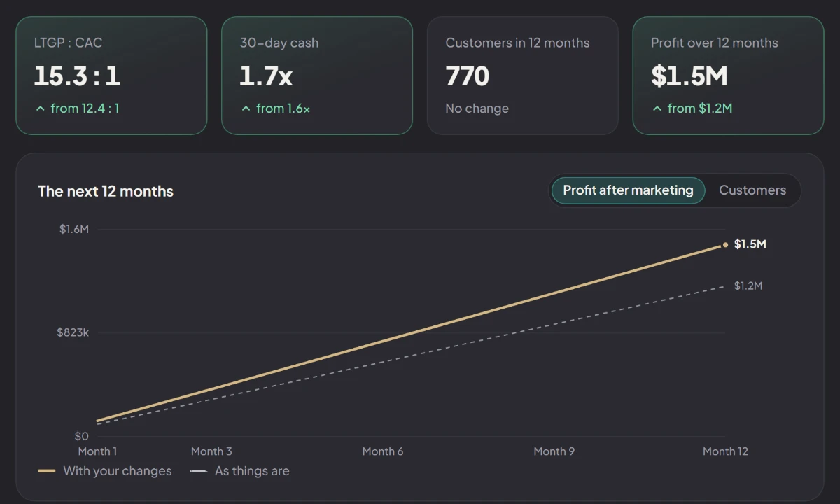The image size is (840, 504).
Task: Click the up arrow beside from $1.2M
Action: point(657,108)
